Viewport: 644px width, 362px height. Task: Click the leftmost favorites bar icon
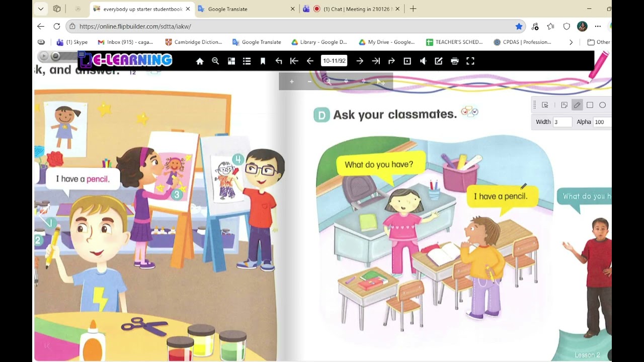[41, 42]
